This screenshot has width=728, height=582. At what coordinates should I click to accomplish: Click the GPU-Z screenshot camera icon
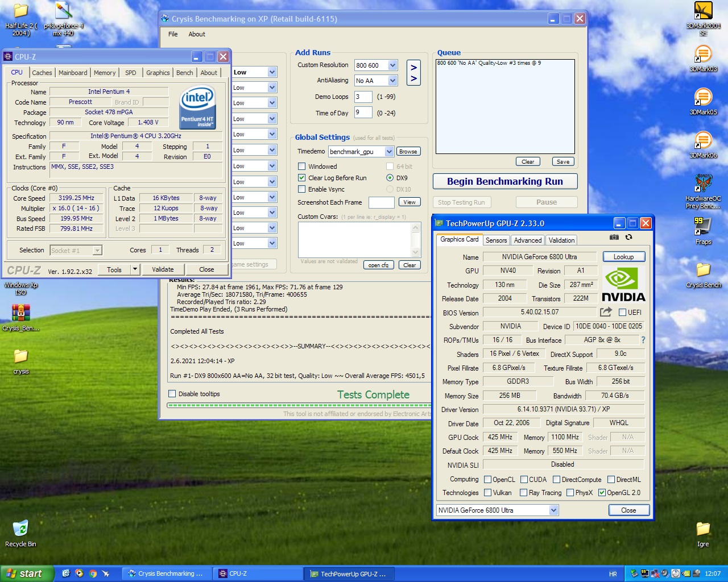[614, 237]
